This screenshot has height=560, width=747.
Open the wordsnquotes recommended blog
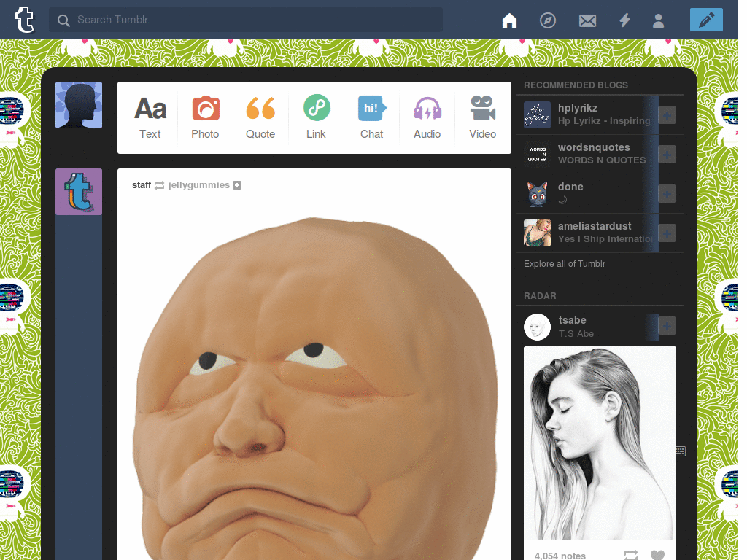click(x=594, y=147)
